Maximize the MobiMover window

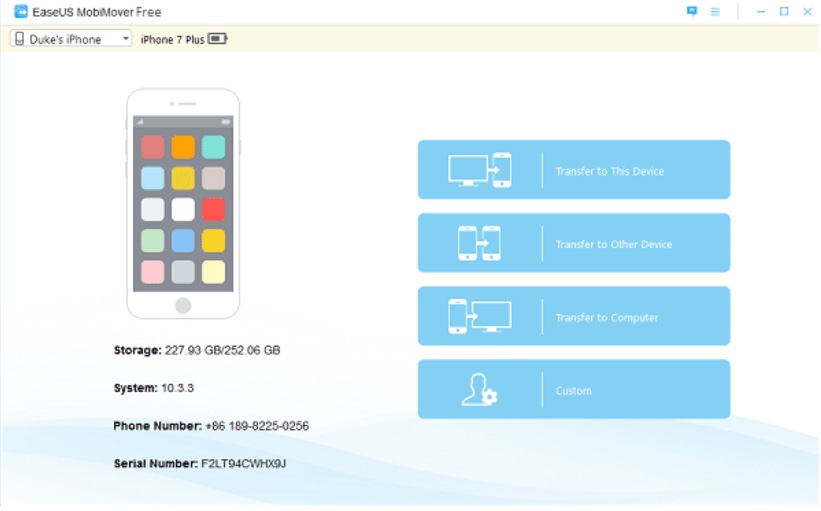coord(783,11)
